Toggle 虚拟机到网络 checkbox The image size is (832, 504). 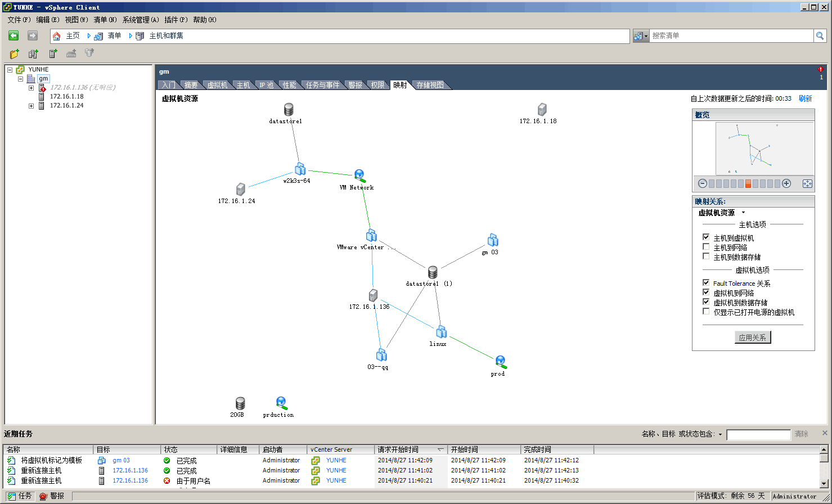pyautogui.click(x=706, y=292)
